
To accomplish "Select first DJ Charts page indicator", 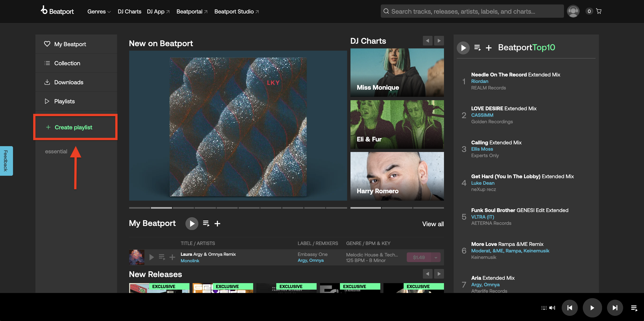I will (366, 208).
